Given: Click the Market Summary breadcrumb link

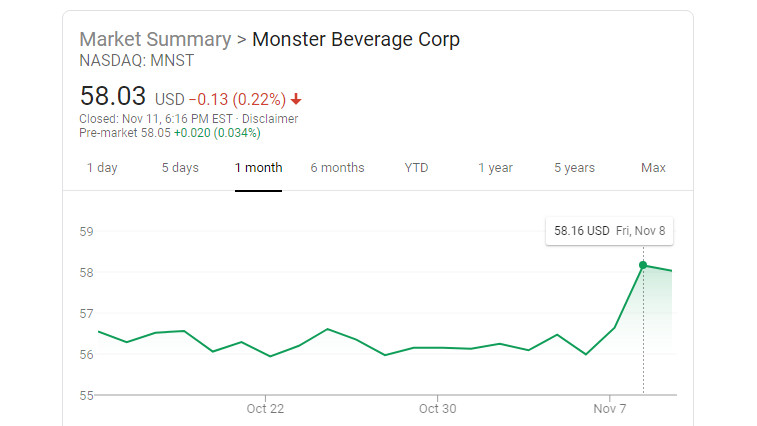Looking at the screenshot, I should pos(155,39).
